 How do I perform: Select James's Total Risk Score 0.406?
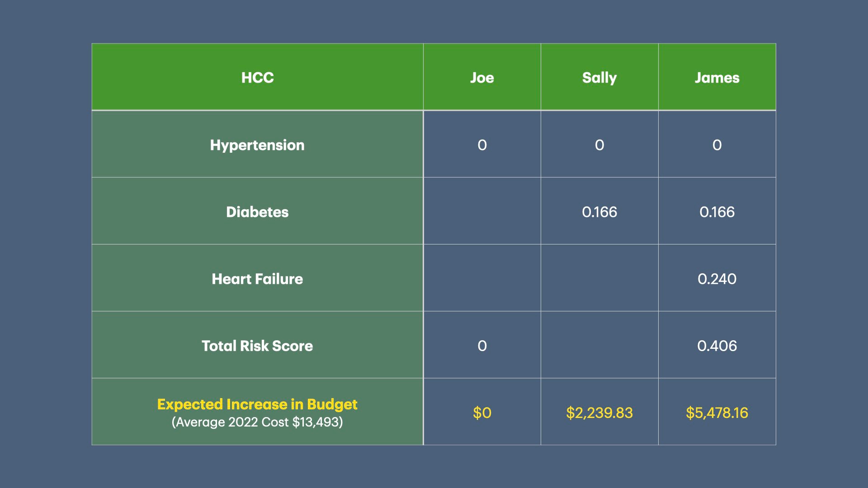coord(717,346)
